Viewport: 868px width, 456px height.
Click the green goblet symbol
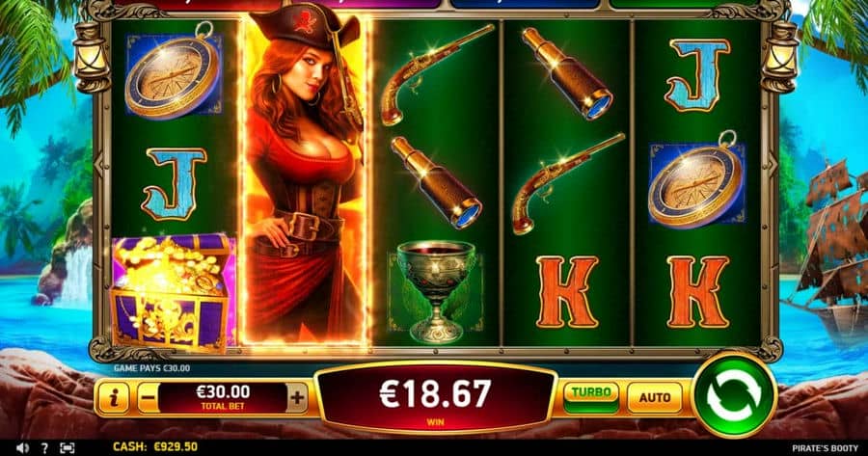tap(436, 291)
